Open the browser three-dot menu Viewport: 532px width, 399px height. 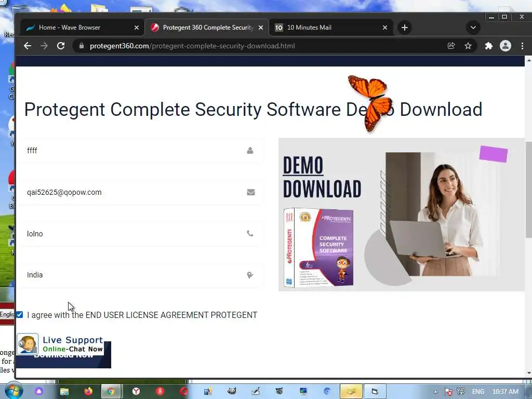tap(522, 46)
